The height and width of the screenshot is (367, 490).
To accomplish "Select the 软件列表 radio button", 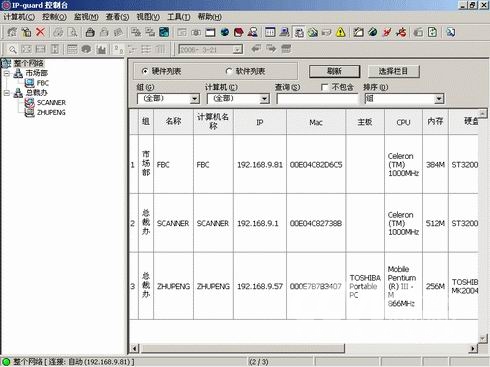I will click(x=229, y=71).
